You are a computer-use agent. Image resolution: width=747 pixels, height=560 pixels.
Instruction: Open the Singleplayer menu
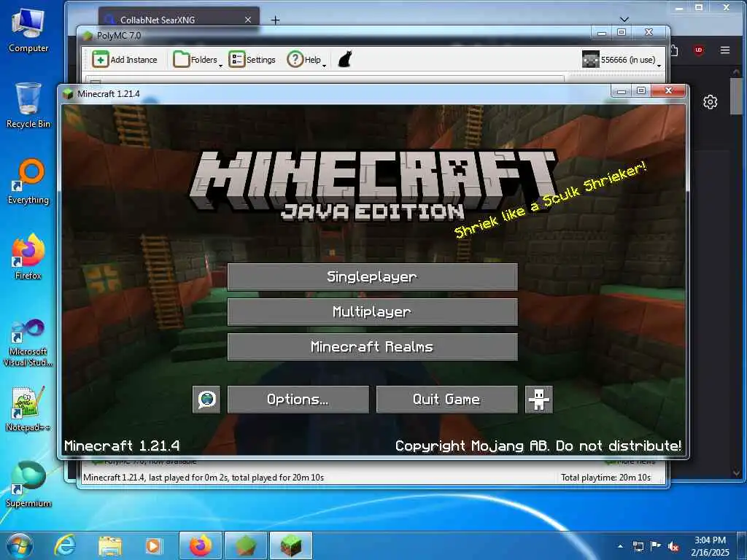372,276
